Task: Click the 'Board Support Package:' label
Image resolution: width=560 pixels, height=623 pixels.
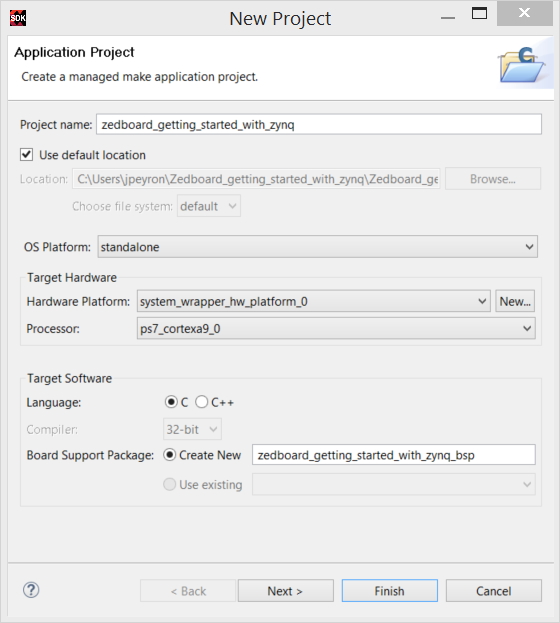Action: click(90, 455)
